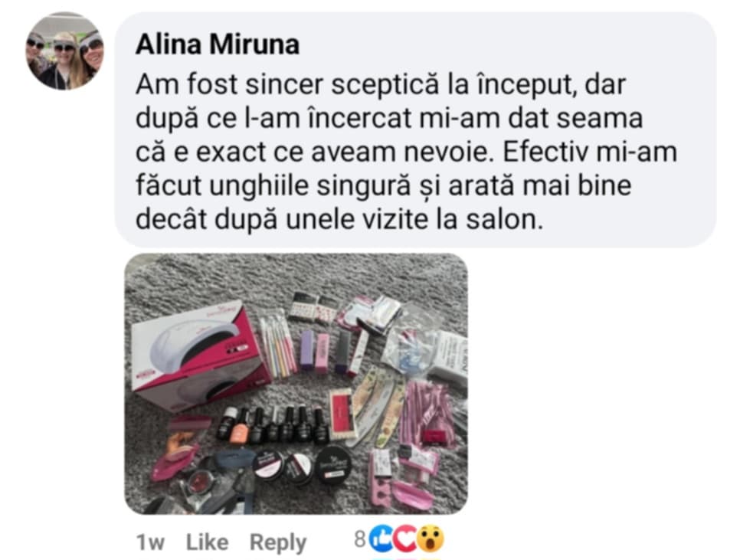Click the Alina Miruna name link

click(x=218, y=45)
